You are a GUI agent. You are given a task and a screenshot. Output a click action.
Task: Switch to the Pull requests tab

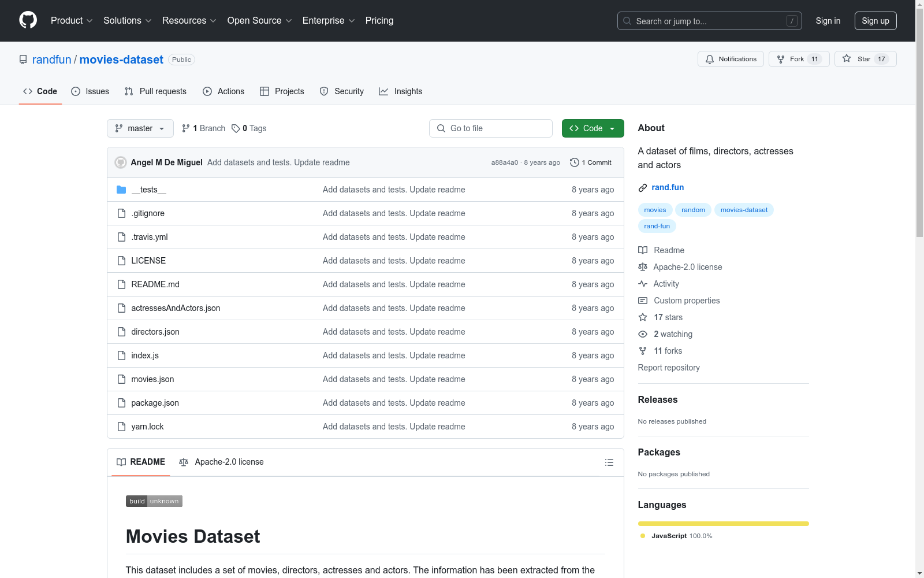(155, 91)
